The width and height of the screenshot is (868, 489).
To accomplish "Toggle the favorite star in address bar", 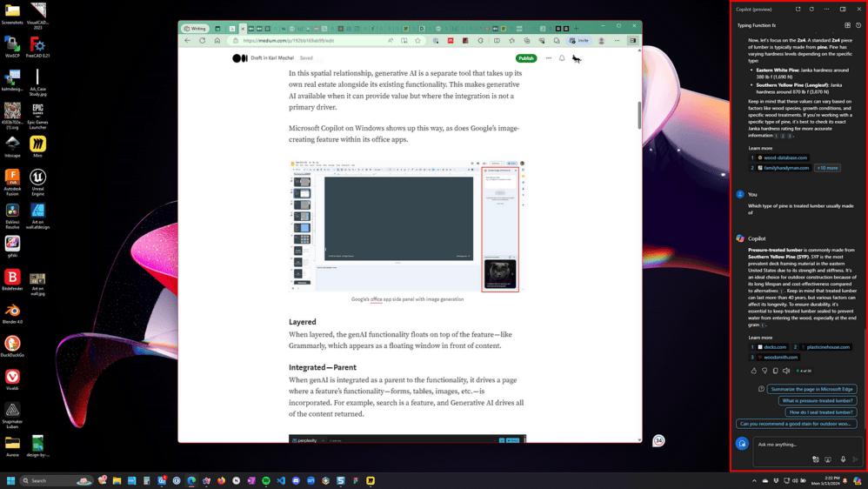I will point(418,40).
